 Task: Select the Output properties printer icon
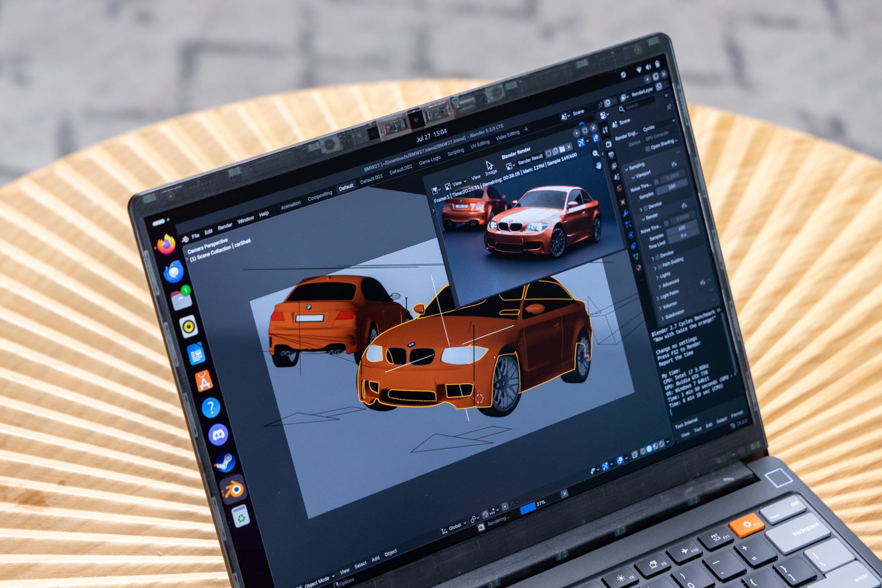click(x=612, y=155)
